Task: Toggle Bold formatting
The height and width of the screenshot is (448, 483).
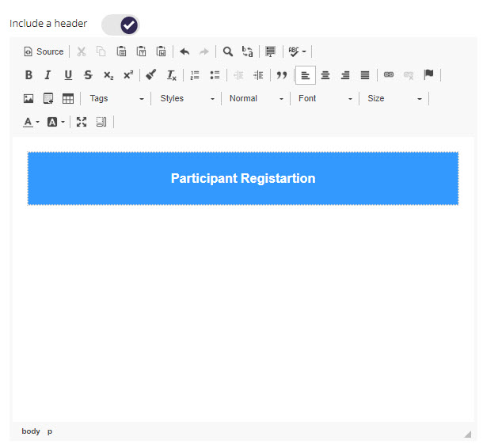Action: [29, 75]
